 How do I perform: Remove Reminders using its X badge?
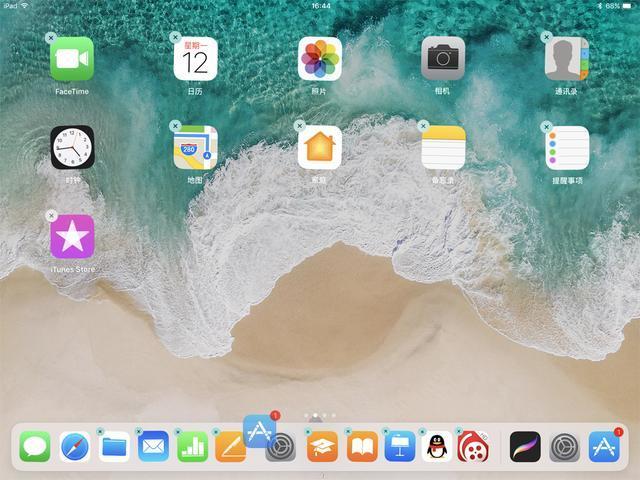click(x=546, y=127)
